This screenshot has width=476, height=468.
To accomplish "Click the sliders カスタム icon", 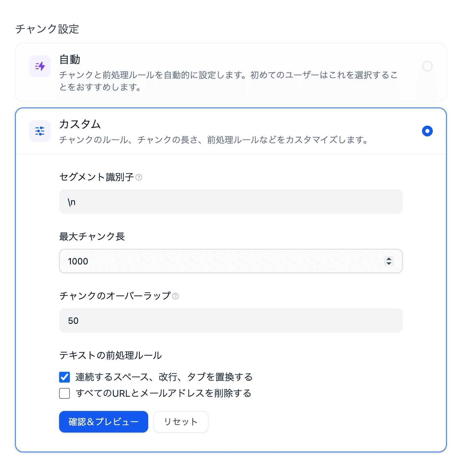I will [40, 131].
